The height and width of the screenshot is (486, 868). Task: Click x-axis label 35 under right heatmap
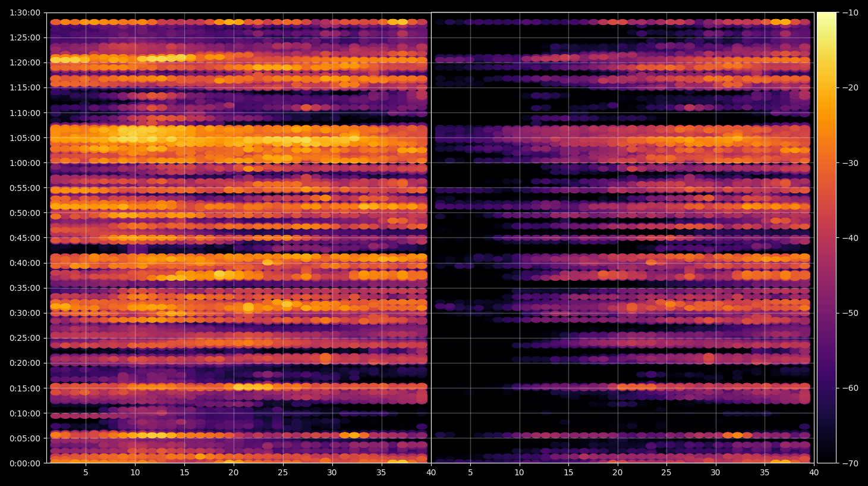point(765,473)
